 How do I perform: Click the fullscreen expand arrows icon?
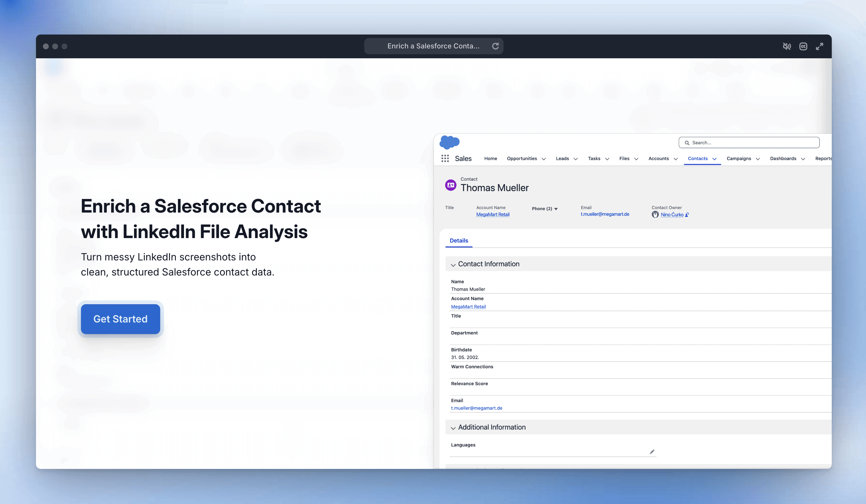click(x=820, y=46)
